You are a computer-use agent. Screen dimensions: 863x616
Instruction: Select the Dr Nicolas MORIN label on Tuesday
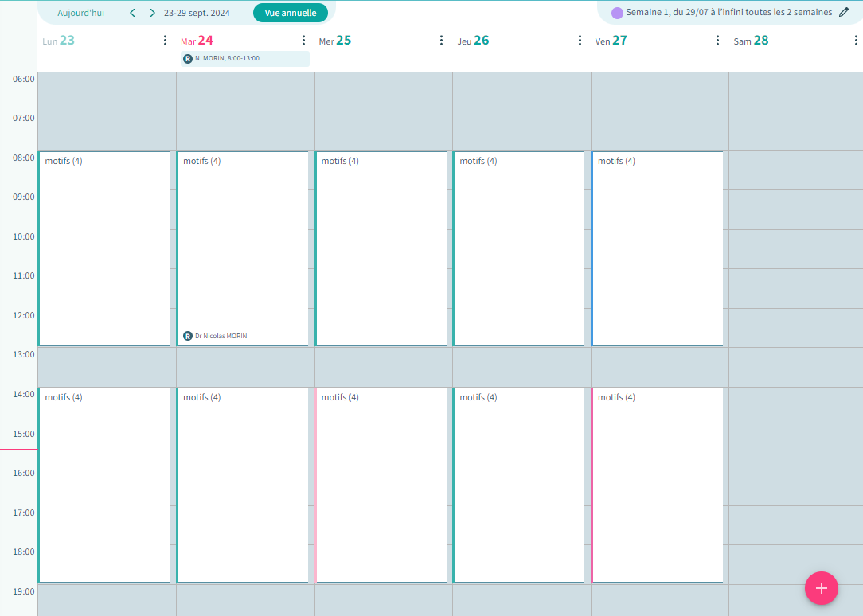(221, 336)
